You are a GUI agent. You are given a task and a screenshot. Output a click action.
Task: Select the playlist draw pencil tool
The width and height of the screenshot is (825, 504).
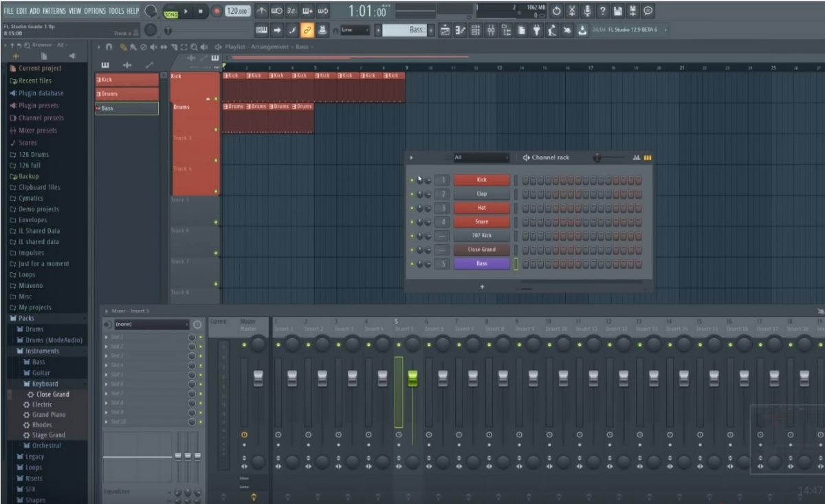tap(123, 47)
